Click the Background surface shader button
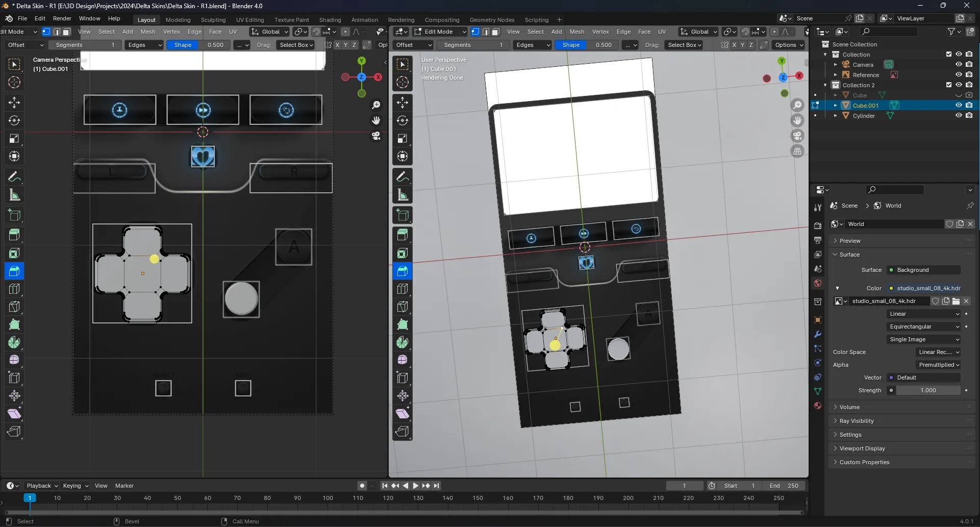Viewport: 980px width, 527px height. (x=923, y=270)
